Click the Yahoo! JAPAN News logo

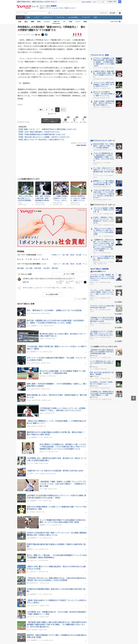click(27, 7)
